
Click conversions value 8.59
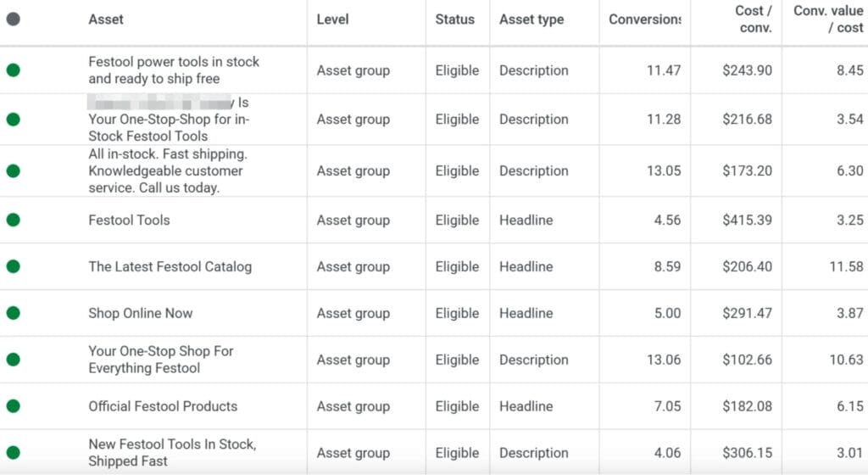click(667, 266)
